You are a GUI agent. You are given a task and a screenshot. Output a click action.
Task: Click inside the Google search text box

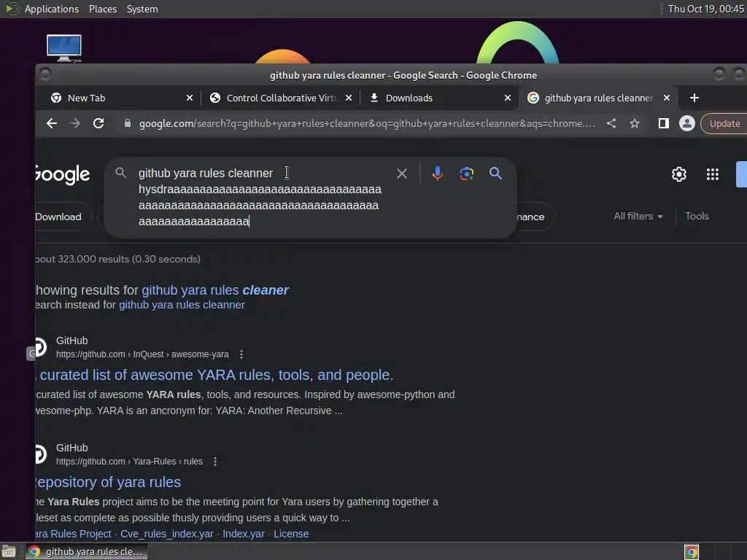(x=260, y=197)
